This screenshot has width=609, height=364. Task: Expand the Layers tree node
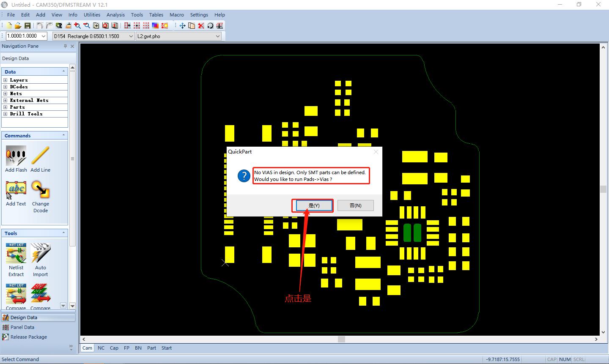click(x=5, y=80)
